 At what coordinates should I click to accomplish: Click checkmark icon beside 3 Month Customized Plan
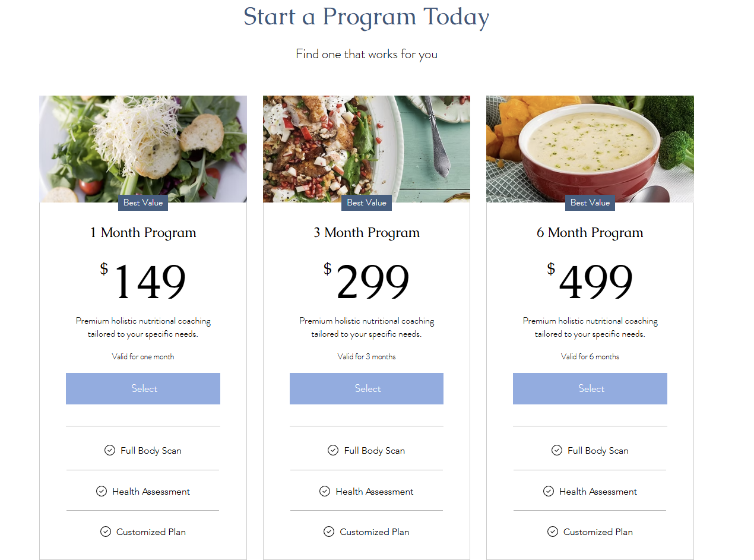[329, 531]
